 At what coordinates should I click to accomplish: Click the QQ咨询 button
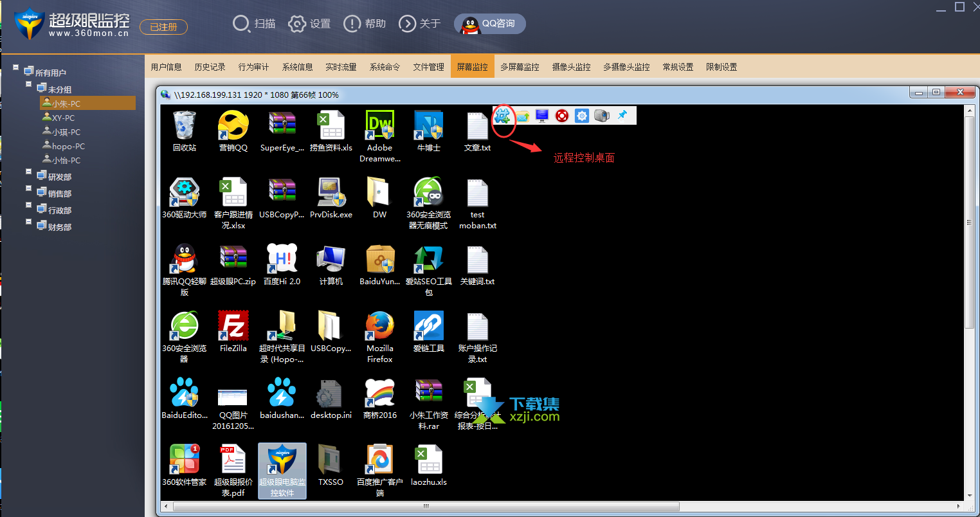coord(490,24)
